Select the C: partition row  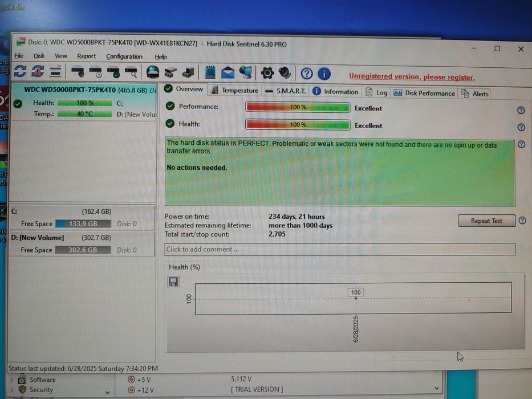click(82, 218)
